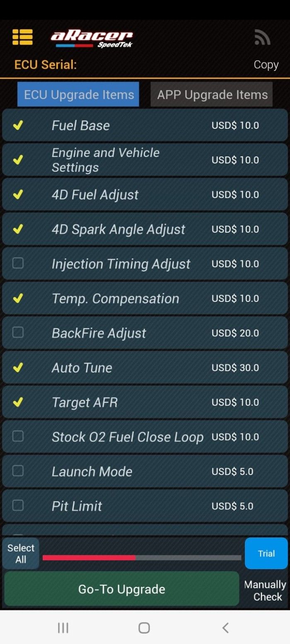Tap the blue Trial button
This screenshot has height=644, width=290.
coord(266,553)
